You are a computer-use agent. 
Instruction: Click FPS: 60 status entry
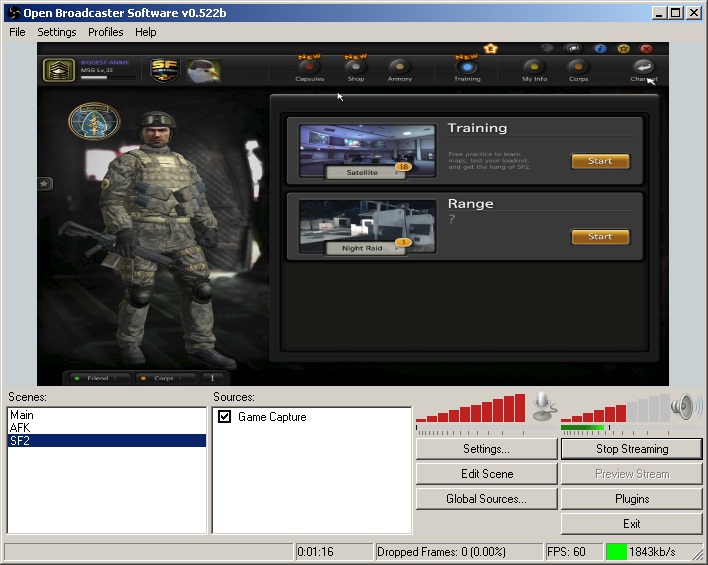point(566,552)
